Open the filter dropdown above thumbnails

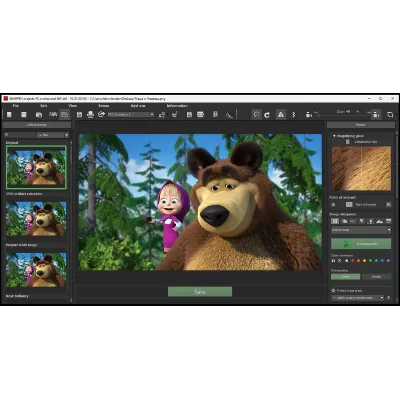pyautogui.click(x=52, y=135)
